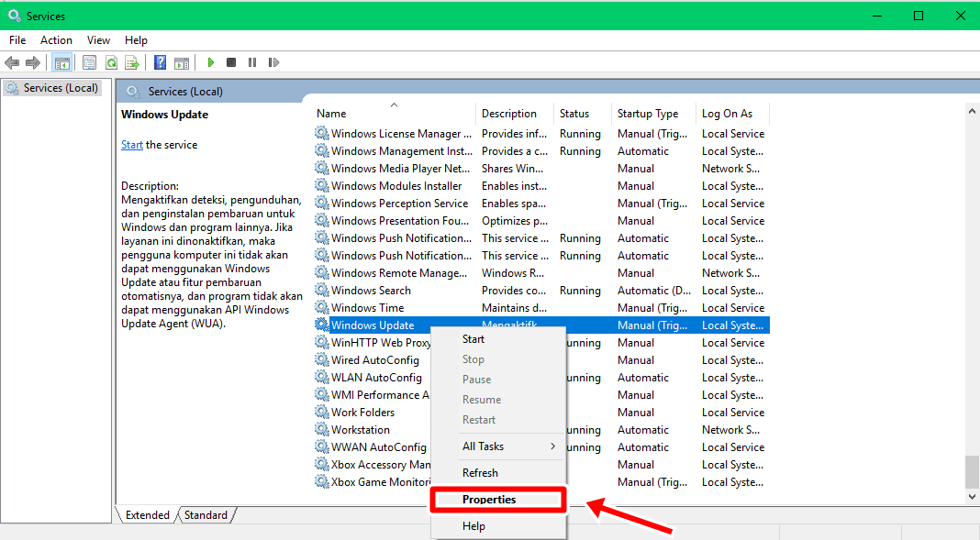The image size is (980, 540).
Task: Click the Services app icon in title bar
Action: tap(14, 15)
